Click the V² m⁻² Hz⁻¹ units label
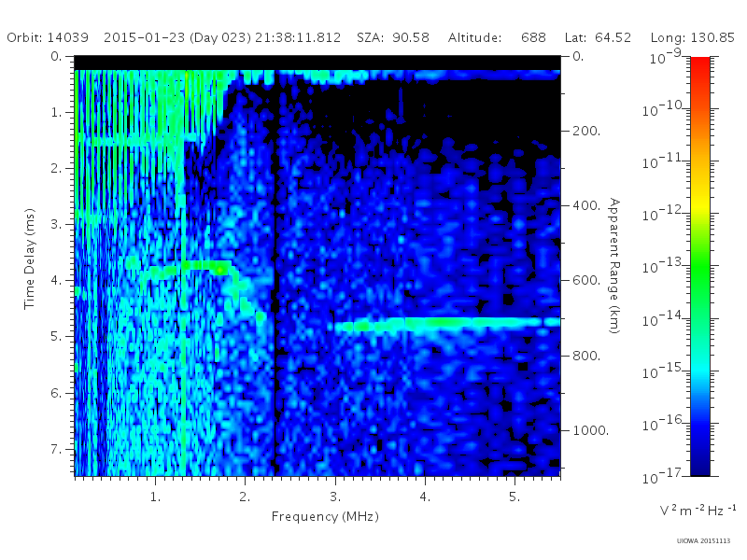Screen dimensions: 747x560 tap(698, 510)
